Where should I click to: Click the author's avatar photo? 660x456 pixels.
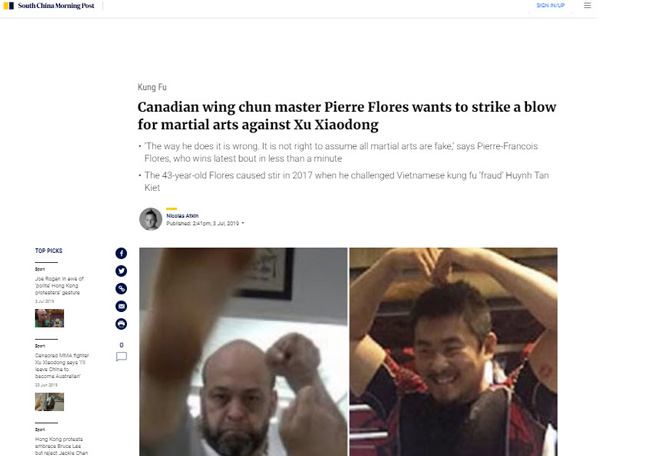pyautogui.click(x=151, y=219)
